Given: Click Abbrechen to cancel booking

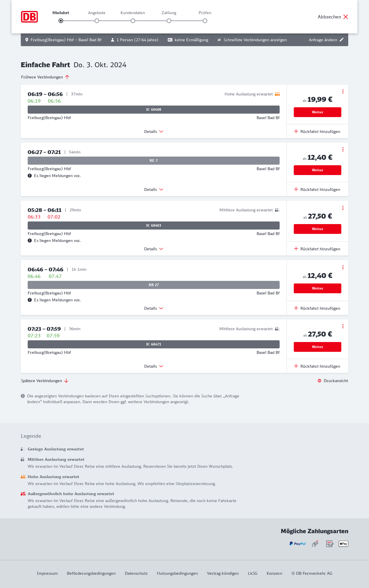Looking at the screenshot, I should point(333,17).
